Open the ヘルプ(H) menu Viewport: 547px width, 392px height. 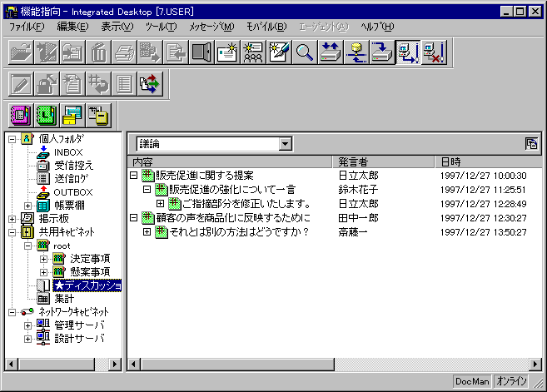(x=377, y=27)
